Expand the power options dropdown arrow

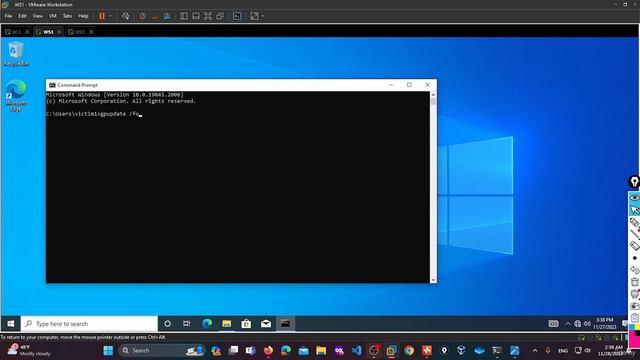pos(110,16)
